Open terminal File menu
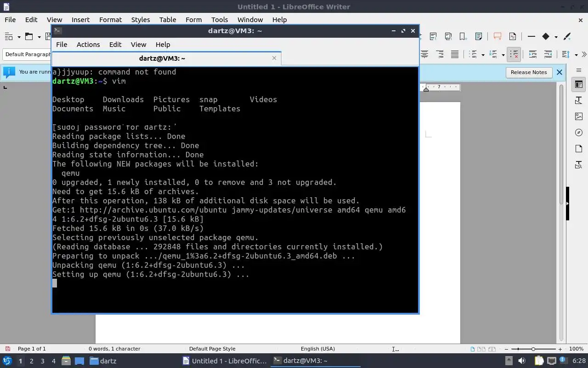 62,45
